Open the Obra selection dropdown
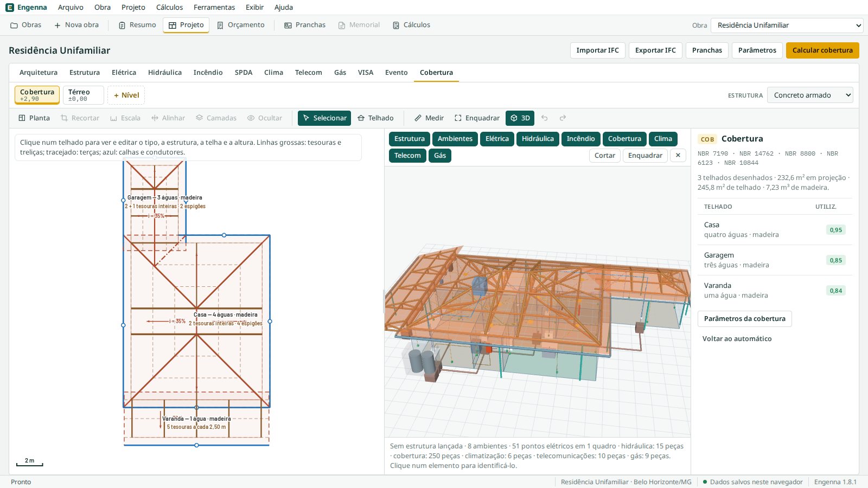 787,25
